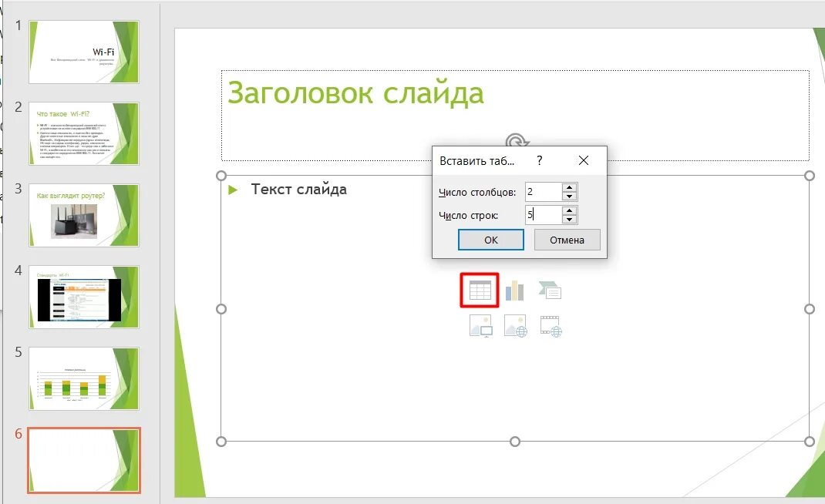The image size is (825, 504).
Task: Increase the Число строк value
Action: (569, 210)
